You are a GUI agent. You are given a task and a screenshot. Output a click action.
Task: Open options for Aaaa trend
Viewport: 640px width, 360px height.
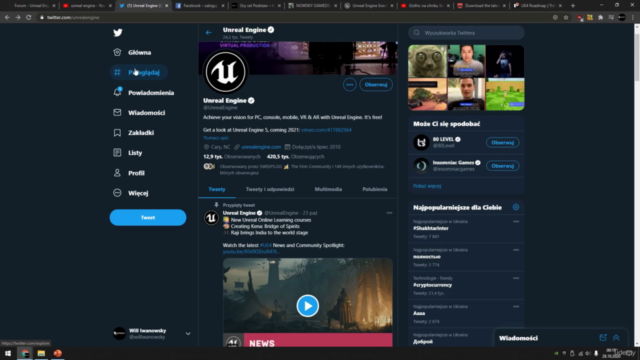coord(516,307)
